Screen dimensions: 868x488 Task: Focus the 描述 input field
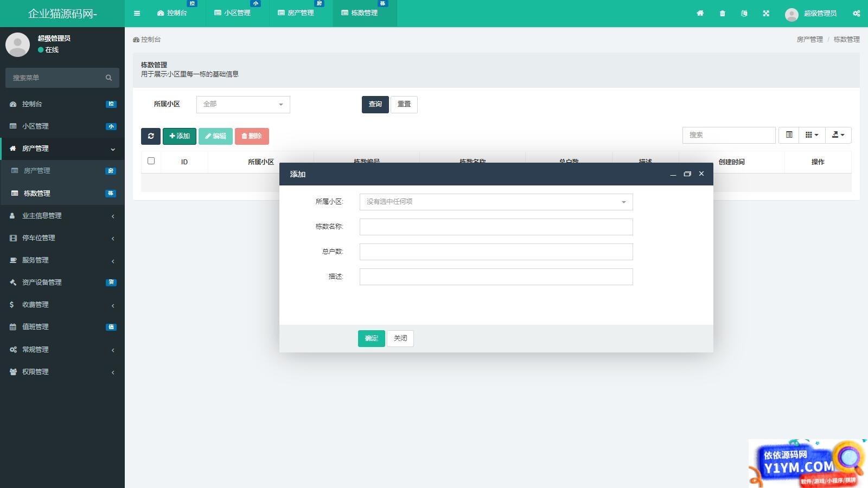tap(496, 277)
